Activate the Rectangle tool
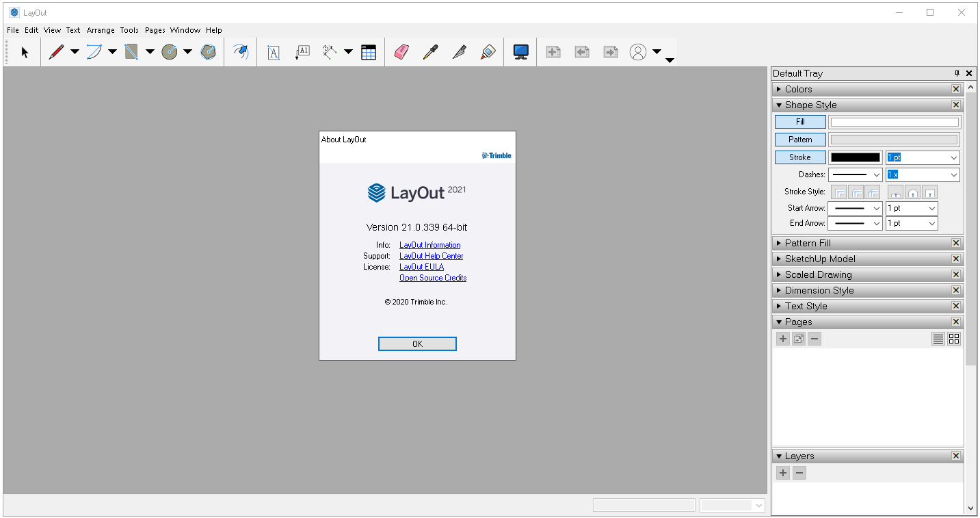980x518 pixels. pyautogui.click(x=131, y=52)
